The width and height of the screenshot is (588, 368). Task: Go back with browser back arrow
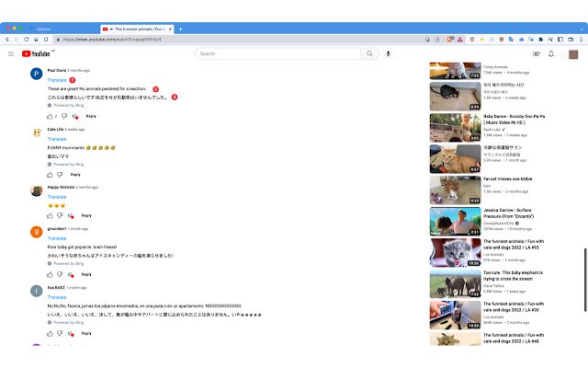(6, 40)
